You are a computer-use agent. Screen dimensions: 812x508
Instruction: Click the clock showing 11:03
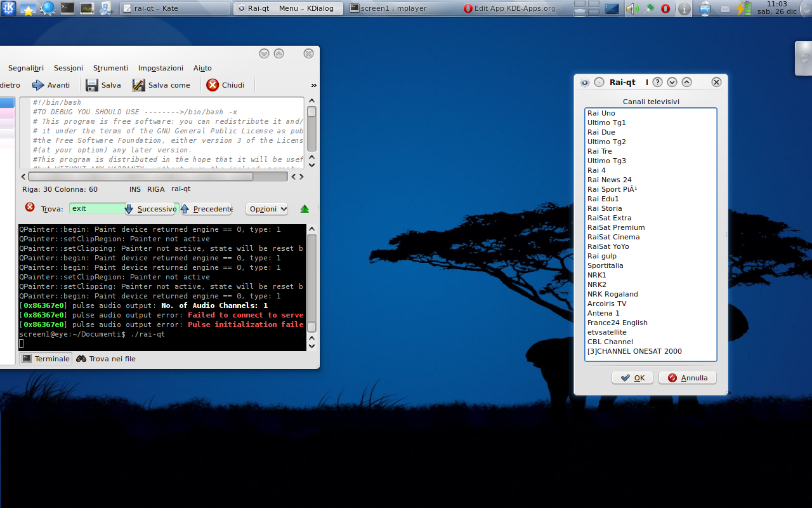click(x=776, y=8)
